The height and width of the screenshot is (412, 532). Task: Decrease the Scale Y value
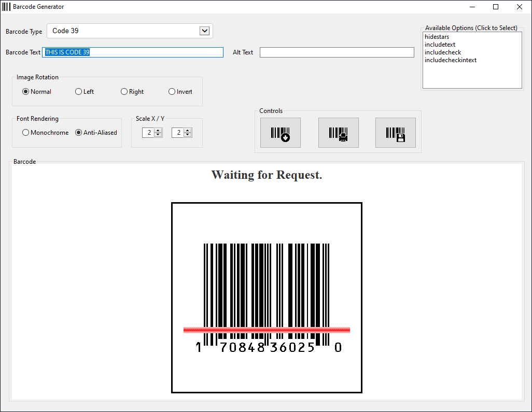[x=188, y=135]
